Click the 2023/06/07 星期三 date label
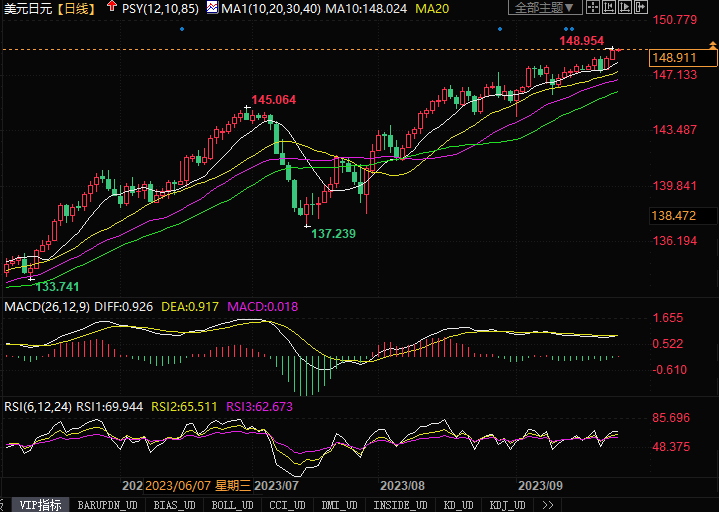Viewport: 719px width, 512px height. pos(199,485)
